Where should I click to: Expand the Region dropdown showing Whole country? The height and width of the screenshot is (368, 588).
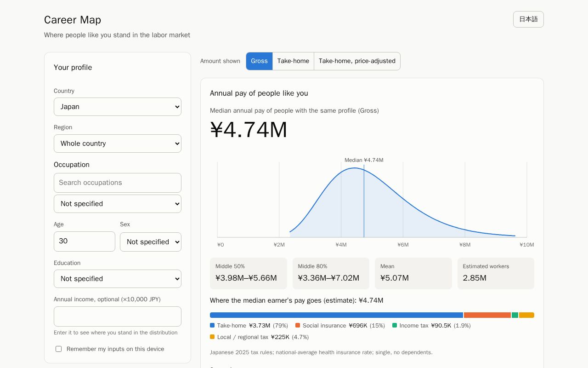point(118,144)
